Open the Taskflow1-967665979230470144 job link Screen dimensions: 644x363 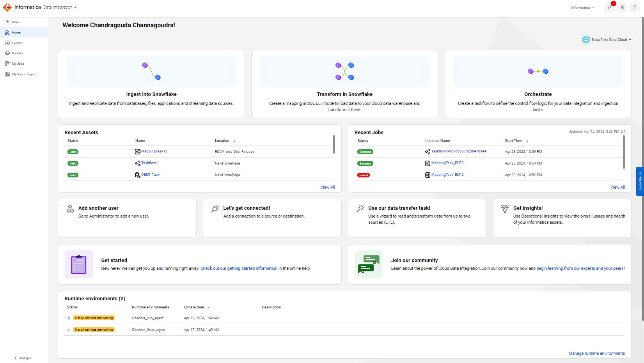click(x=459, y=151)
